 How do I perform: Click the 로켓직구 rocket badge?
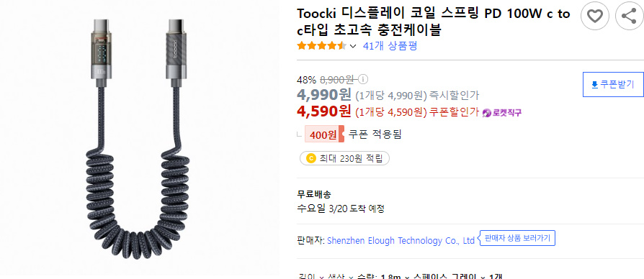click(502, 112)
